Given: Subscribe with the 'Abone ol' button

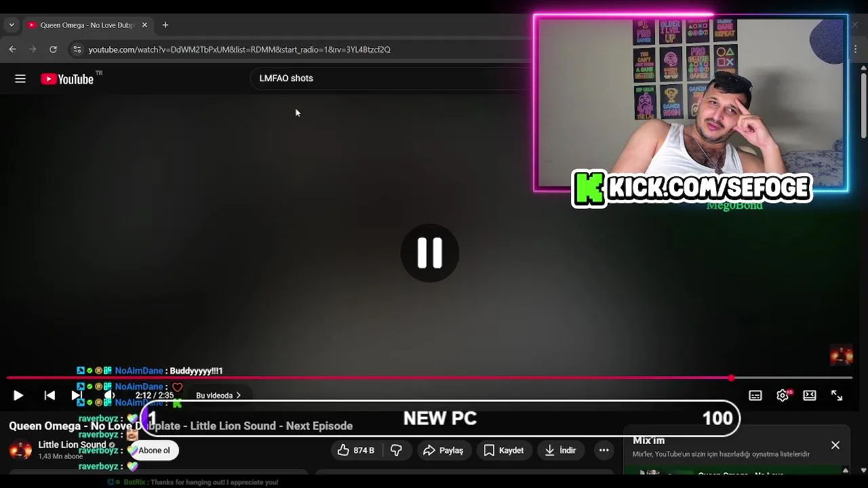Looking at the screenshot, I should (x=153, y=451).
